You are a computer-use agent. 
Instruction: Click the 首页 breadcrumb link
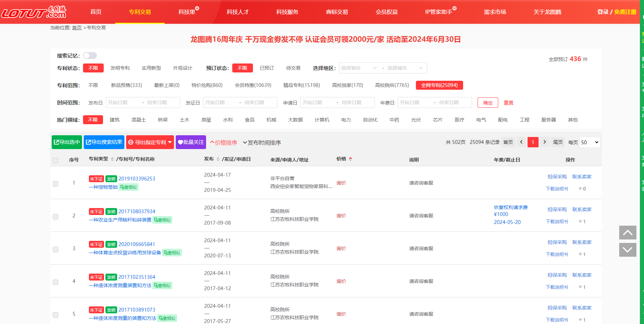pos(76,28)
